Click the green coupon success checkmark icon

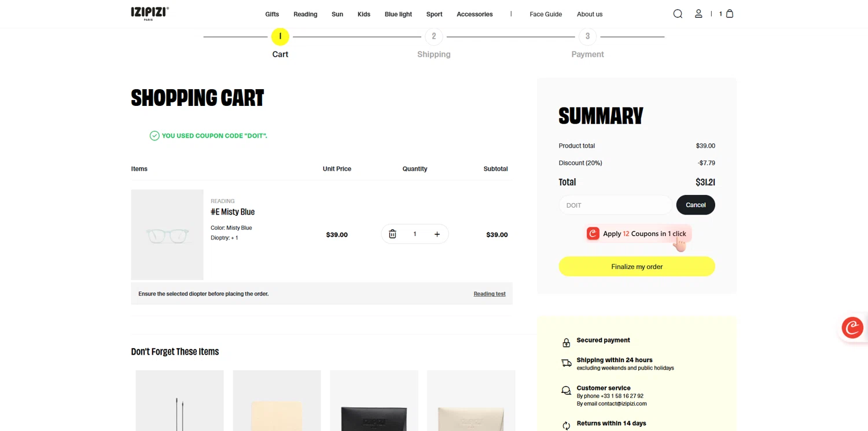pyautogui.click(x=155, y=136)
